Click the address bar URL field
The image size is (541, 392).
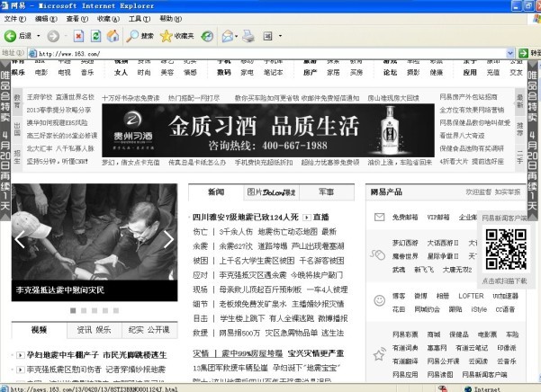[x=270, y=54]
